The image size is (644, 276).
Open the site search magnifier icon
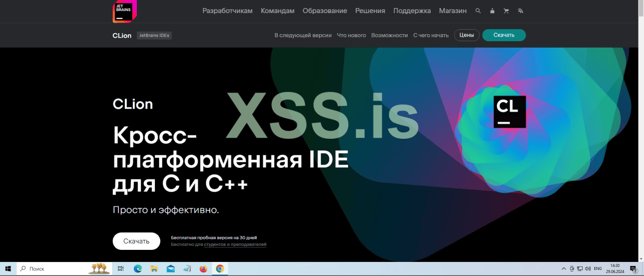tap(478, 11)
